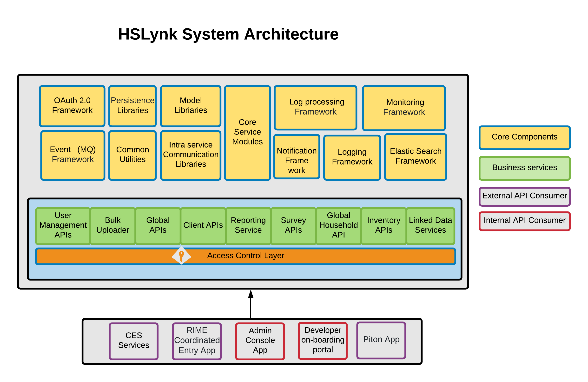The image size is (588, 382).
Task: Toggle the Internal API Consumer legend entry
Action: point(524,220)
